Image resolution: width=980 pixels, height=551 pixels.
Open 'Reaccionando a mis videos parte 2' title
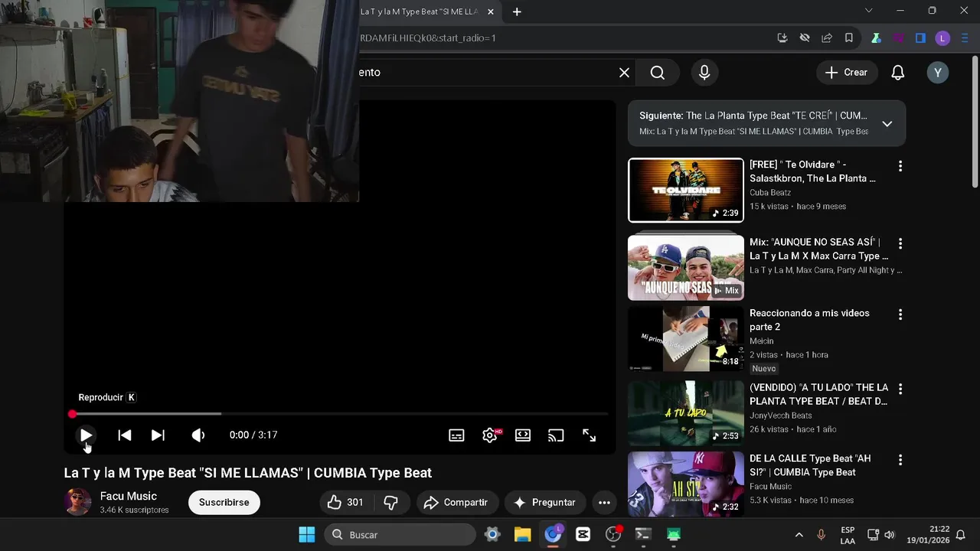coord(809,320)
